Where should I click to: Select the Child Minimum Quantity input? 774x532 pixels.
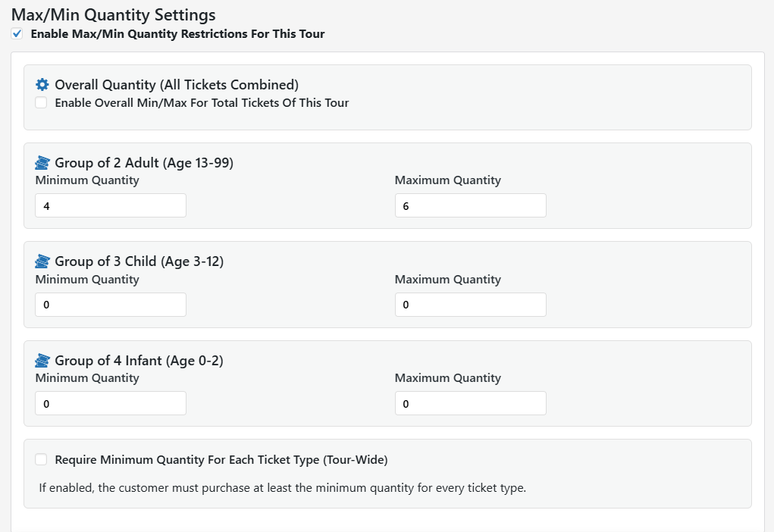111,305
